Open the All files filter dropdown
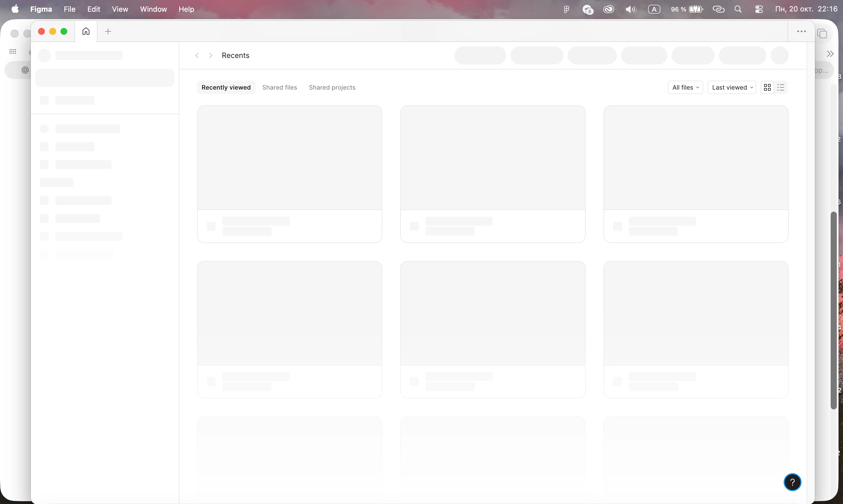 pos(685,87)
